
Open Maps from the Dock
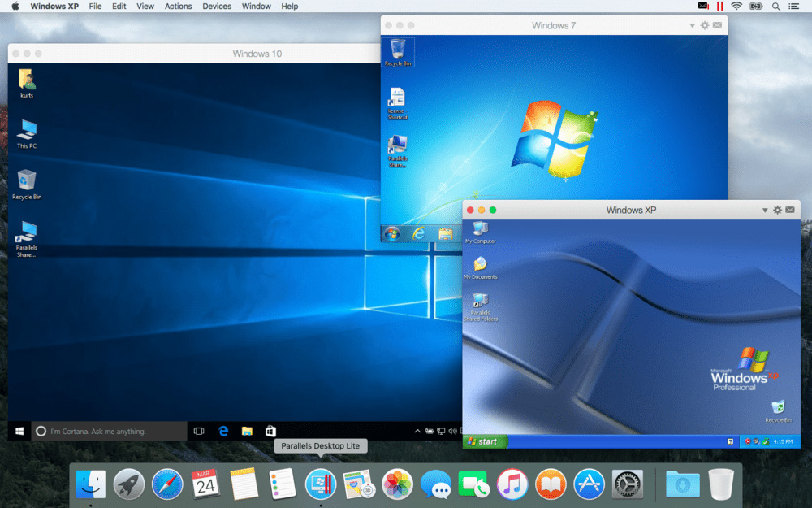(359, 484)
